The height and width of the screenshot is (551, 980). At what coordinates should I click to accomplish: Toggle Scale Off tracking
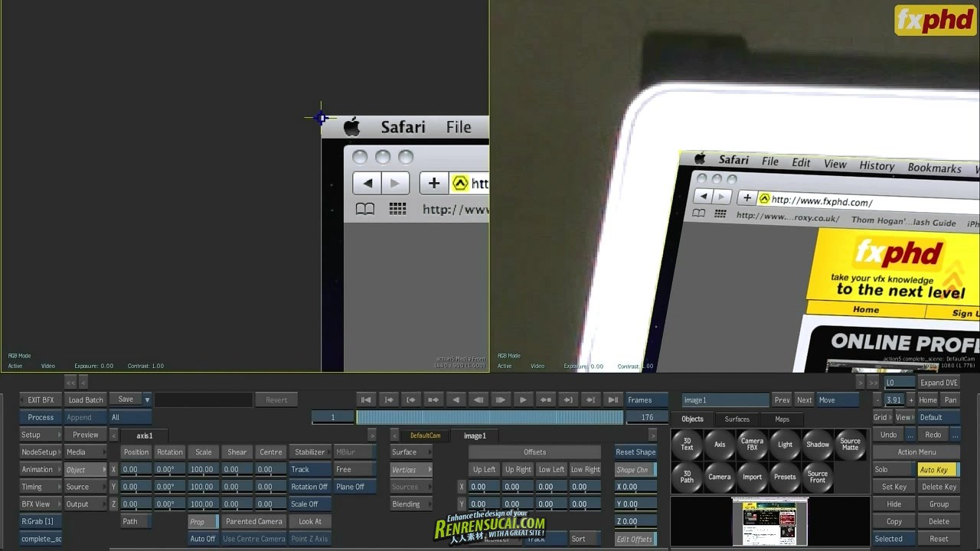click(x=309, y=504)
